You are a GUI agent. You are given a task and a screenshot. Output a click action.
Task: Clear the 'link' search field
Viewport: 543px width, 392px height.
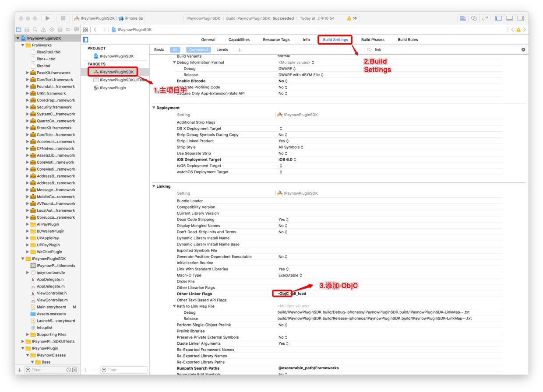(523, 50)
